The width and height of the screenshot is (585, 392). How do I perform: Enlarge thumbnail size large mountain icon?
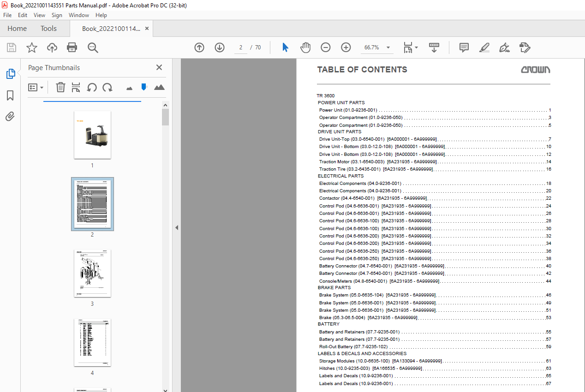click(x=159, y=87)
